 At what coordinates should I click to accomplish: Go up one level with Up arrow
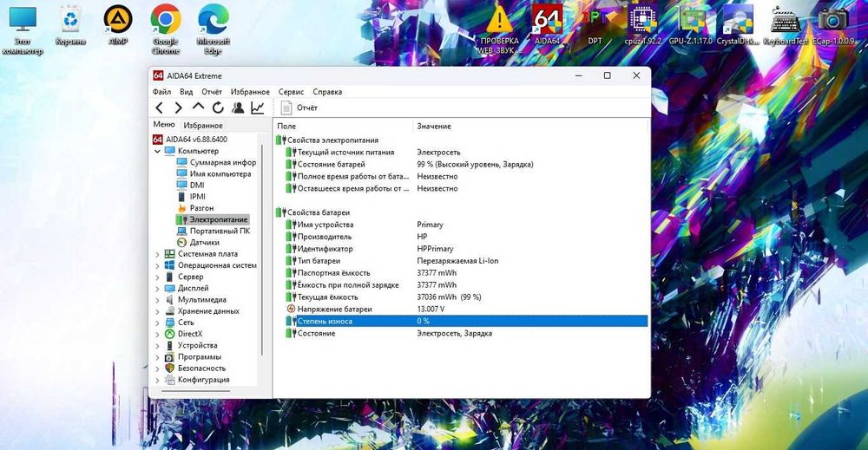pos(198,108)
